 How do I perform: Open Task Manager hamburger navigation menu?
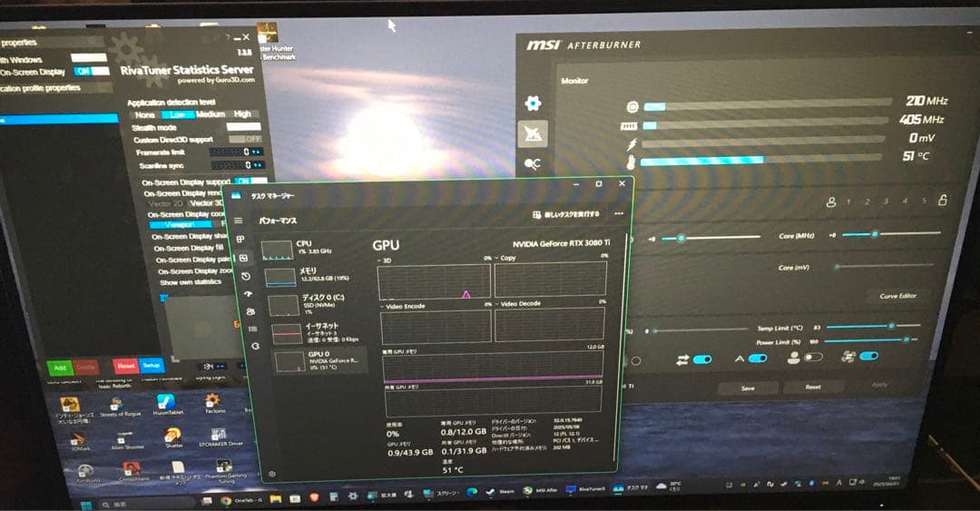tap(238, 221)
